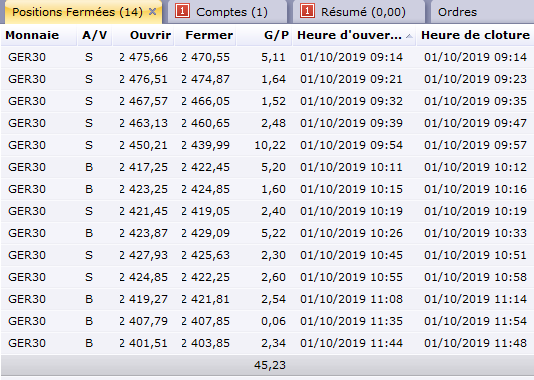Click red alert icon on Résumé tab
Image resolution: width=534 pixels, height=380 pixels.
point(307,11)
